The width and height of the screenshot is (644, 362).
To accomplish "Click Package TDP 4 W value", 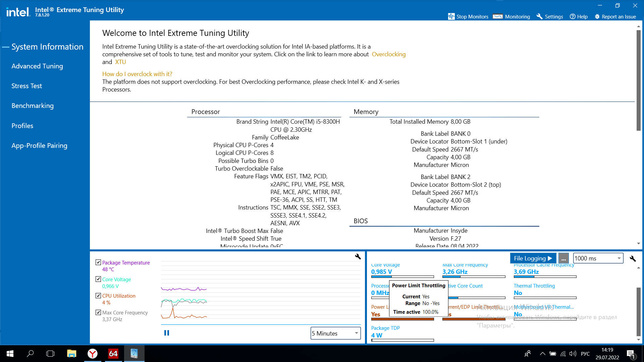I will tap(377, 335).
